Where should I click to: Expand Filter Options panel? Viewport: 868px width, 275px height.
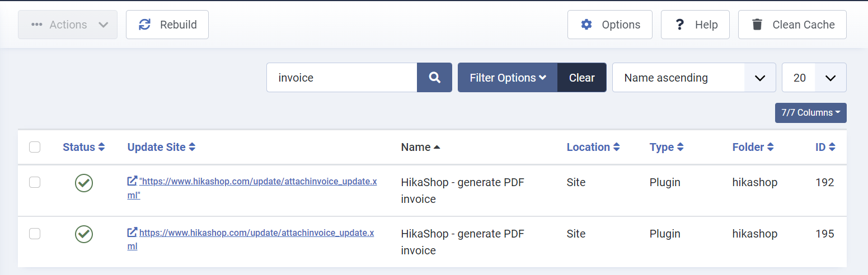[508, 78]
